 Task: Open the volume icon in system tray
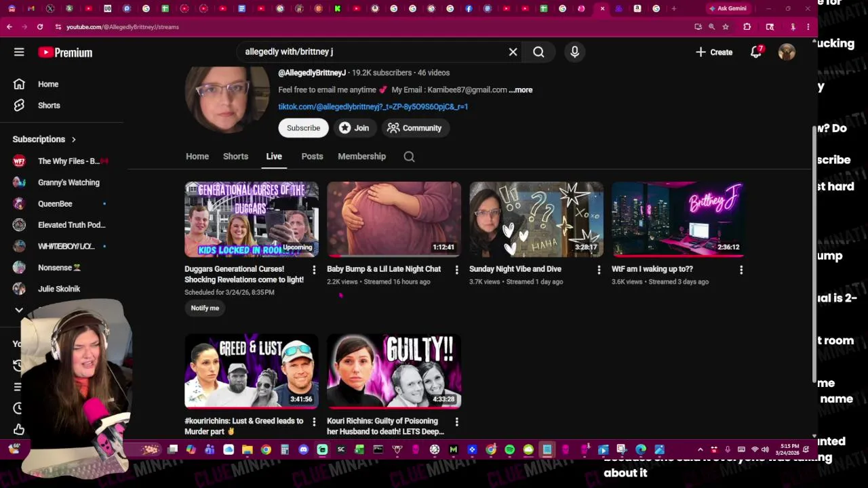[765, 449]
